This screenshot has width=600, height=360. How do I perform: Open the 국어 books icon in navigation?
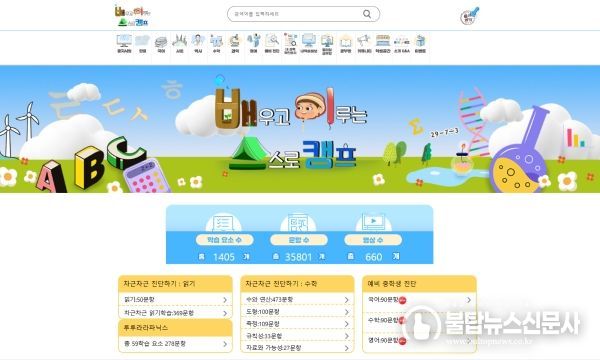(161, 44)
